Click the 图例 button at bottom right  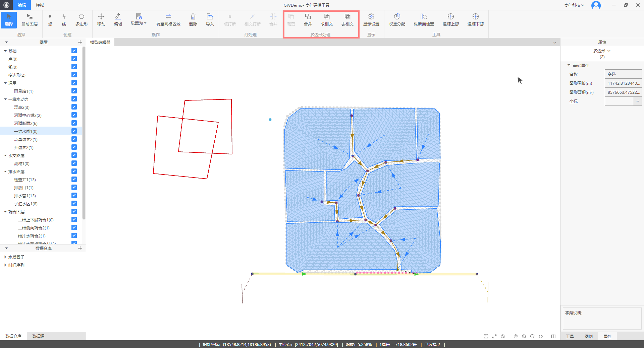(x=588, y=336)
